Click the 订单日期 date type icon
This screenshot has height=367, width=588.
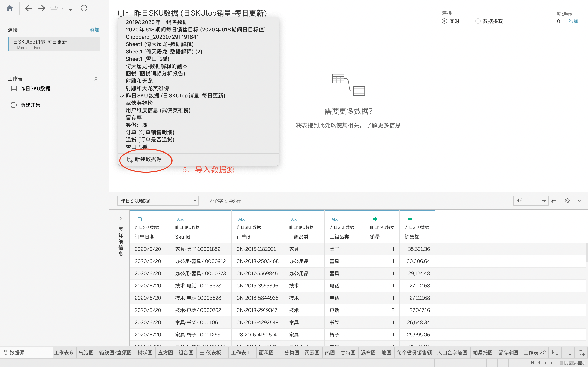point(139,219)
